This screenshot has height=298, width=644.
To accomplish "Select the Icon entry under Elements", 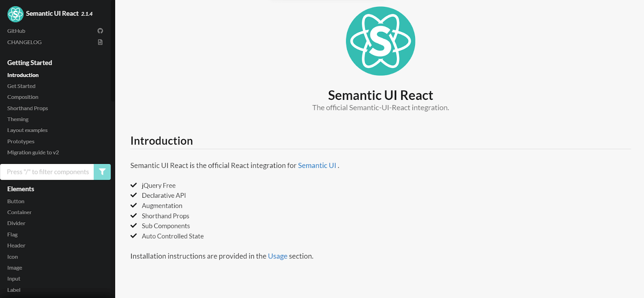I will click(12, 257).
